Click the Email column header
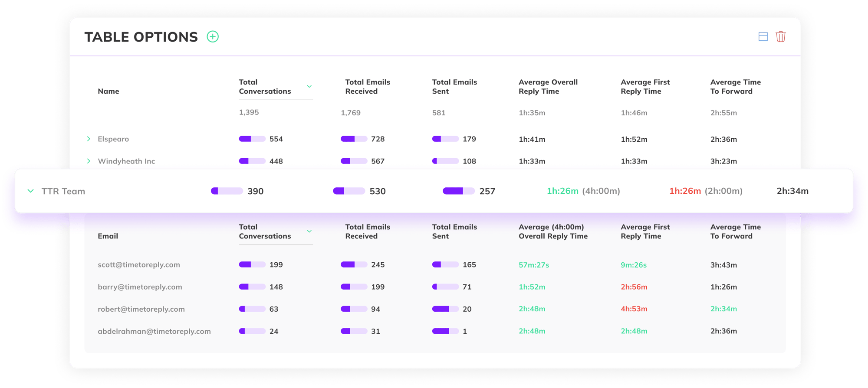The image size is (868, 388). (108, 236)
